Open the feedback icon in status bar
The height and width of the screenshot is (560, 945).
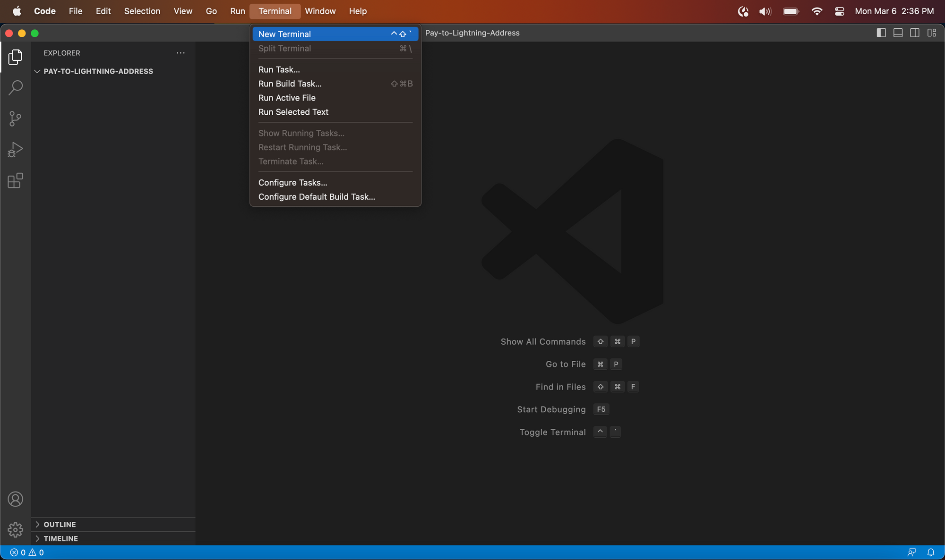coord(912,552)
